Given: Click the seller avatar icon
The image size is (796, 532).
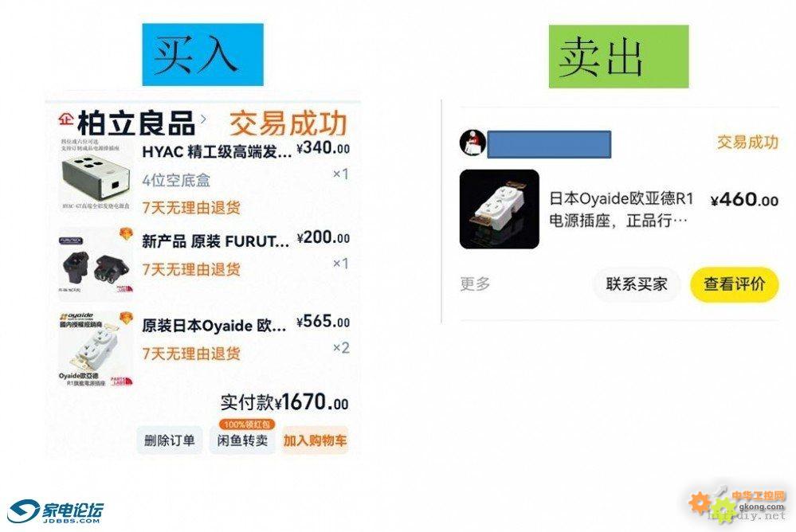Looking at the screenshot, I should pyautogui.click(x=473, y=143).
